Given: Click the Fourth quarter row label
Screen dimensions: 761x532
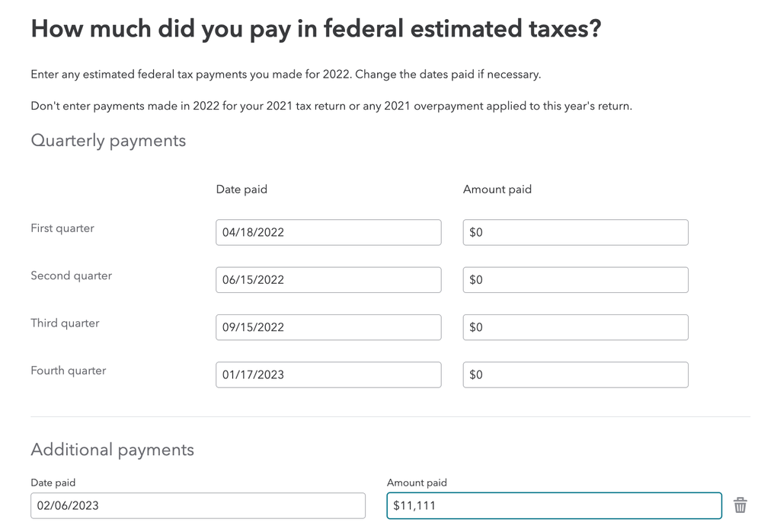Looking at the screenshot, I should [69, 371].
